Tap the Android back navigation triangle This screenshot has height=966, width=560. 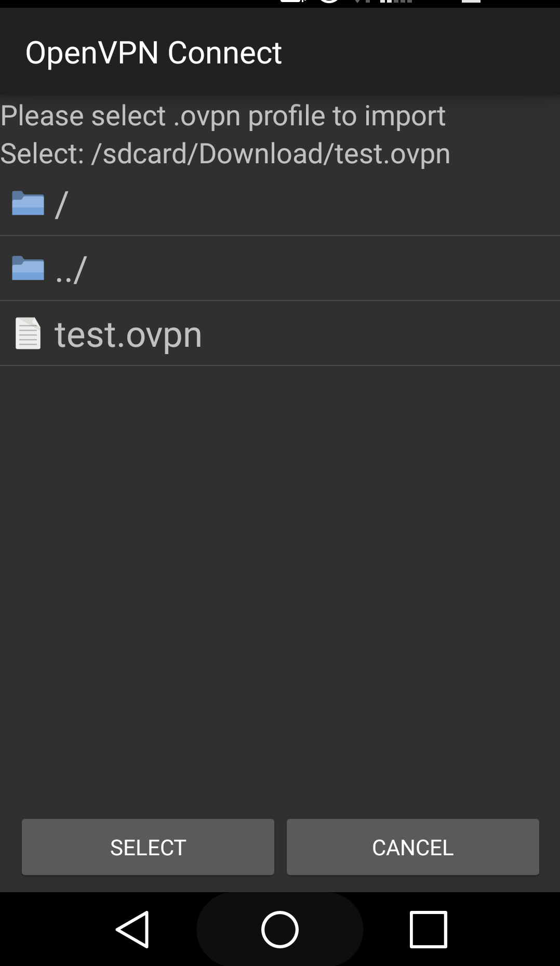click(x=133, y=929)
